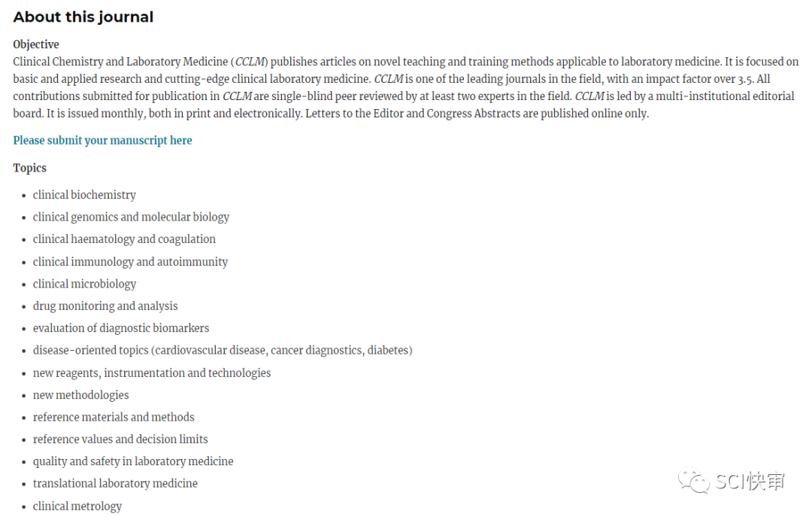
Task: Click the "clinical metrology" topic
Action: pyautogui.click(x=77, y=506)
